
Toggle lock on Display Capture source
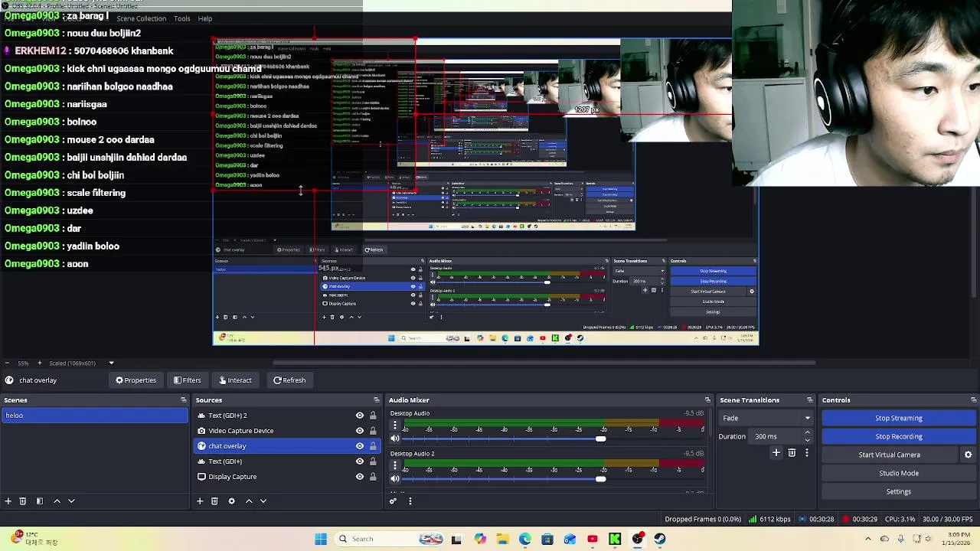pos(373,477)
